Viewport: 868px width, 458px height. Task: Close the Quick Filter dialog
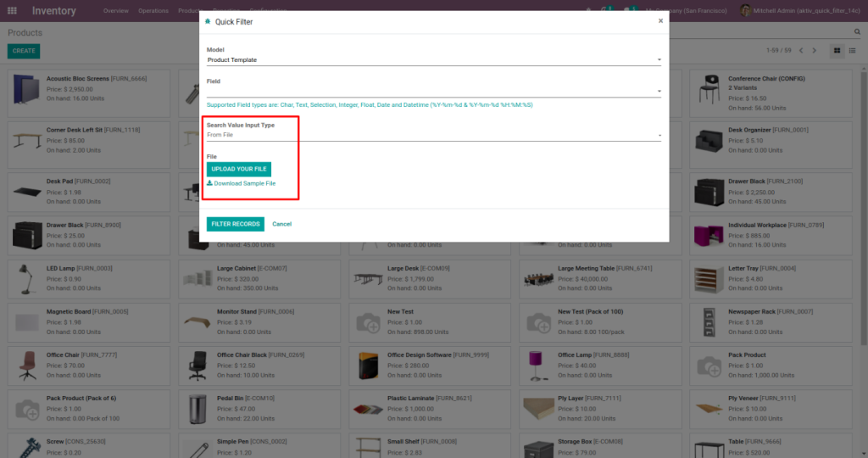coord(660,21)
